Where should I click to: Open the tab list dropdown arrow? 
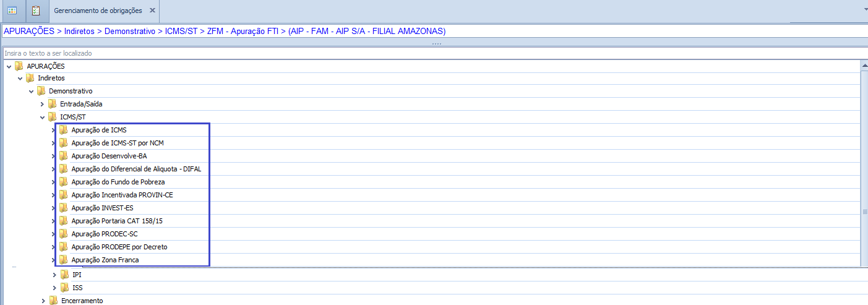pyautogui.click(x=864, y=11)
